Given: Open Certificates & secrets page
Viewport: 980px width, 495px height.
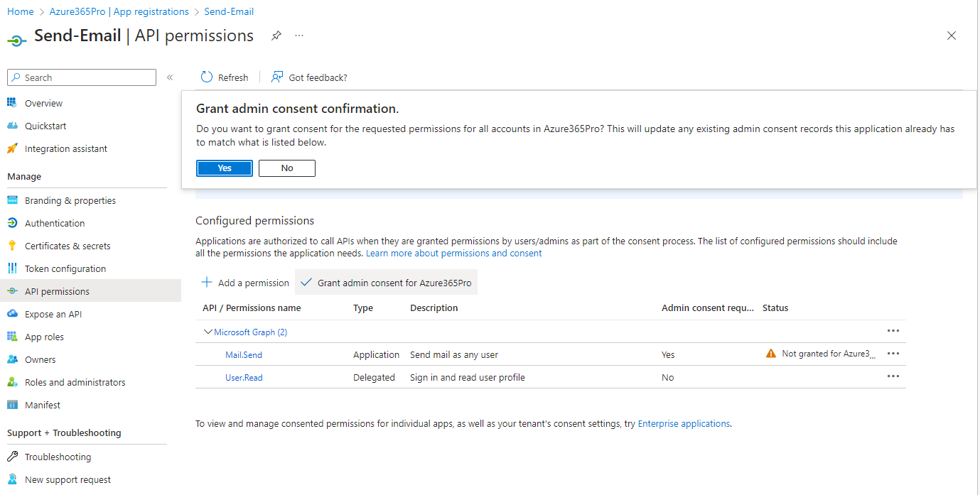Looking at the screenshot, I should coord(68,246).
